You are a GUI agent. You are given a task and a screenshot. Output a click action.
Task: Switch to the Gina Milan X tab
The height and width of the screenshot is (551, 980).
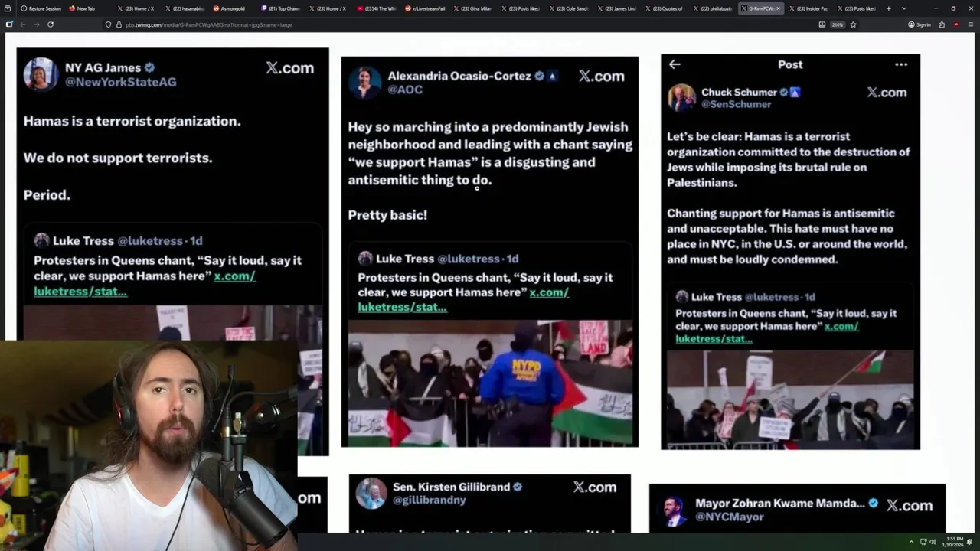(474, 8)
